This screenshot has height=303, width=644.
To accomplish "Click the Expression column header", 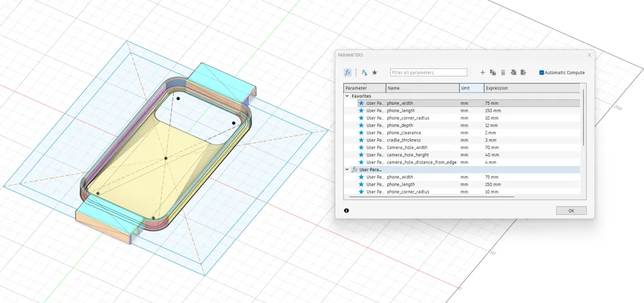I will click(x=532, y=88).
